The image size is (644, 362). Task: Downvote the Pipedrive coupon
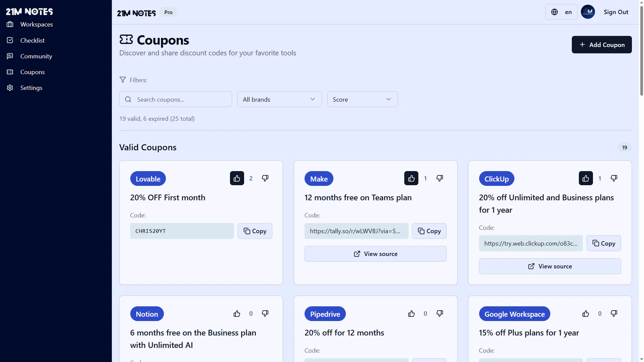coord(440,314)
